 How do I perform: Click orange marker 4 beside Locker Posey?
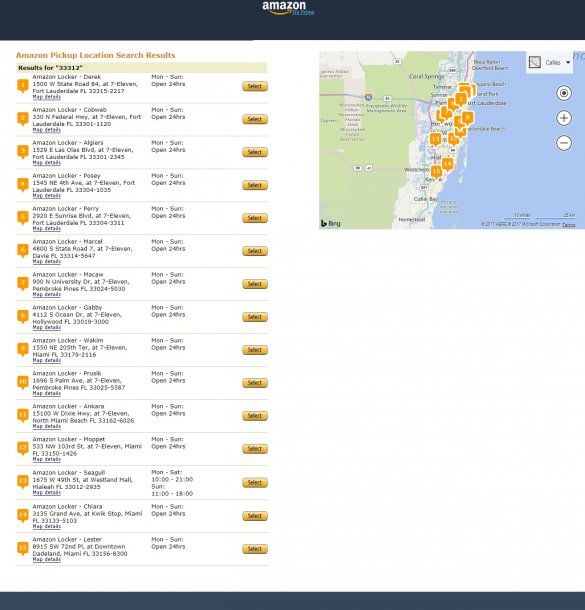click(x=23, y=185)
